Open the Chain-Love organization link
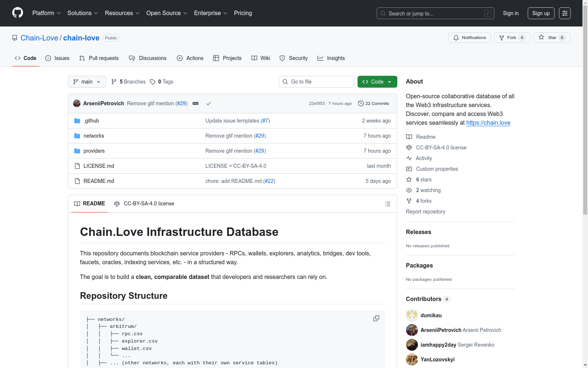Screen dimensions: 588x368 (39, 38)
